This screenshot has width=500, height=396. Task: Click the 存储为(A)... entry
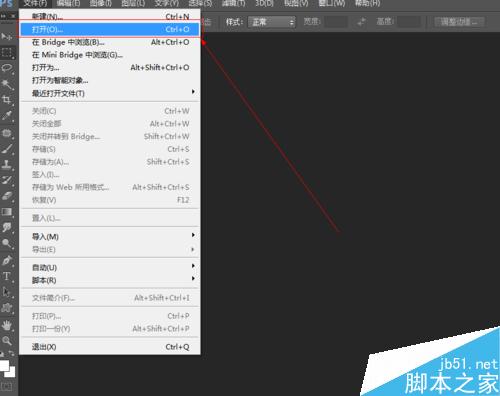point(110,162)
